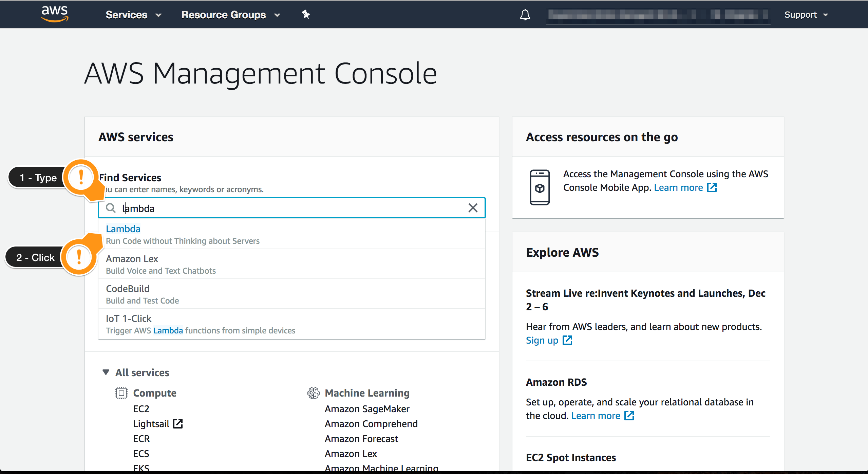
Task: Click the pushpin shortcut icon
Action: pos(306,14)
